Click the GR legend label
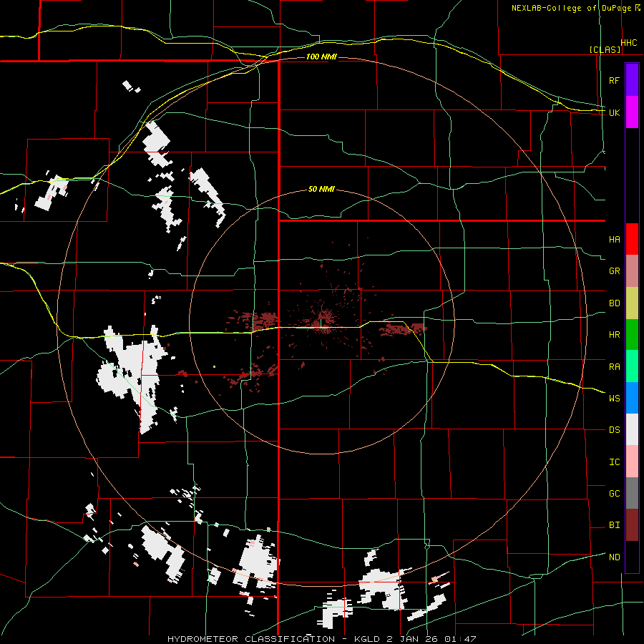This screenshot has width=644, height=644. tap(615, 271)
